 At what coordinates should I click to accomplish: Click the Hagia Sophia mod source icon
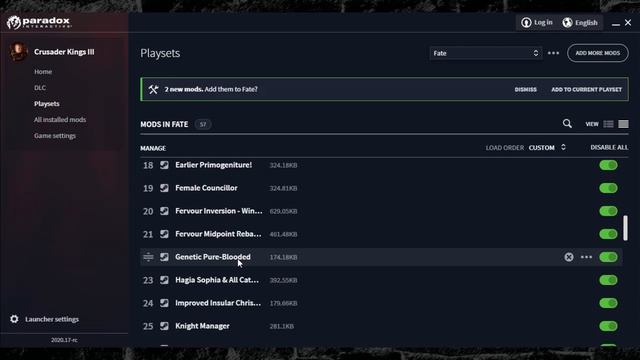164,280
